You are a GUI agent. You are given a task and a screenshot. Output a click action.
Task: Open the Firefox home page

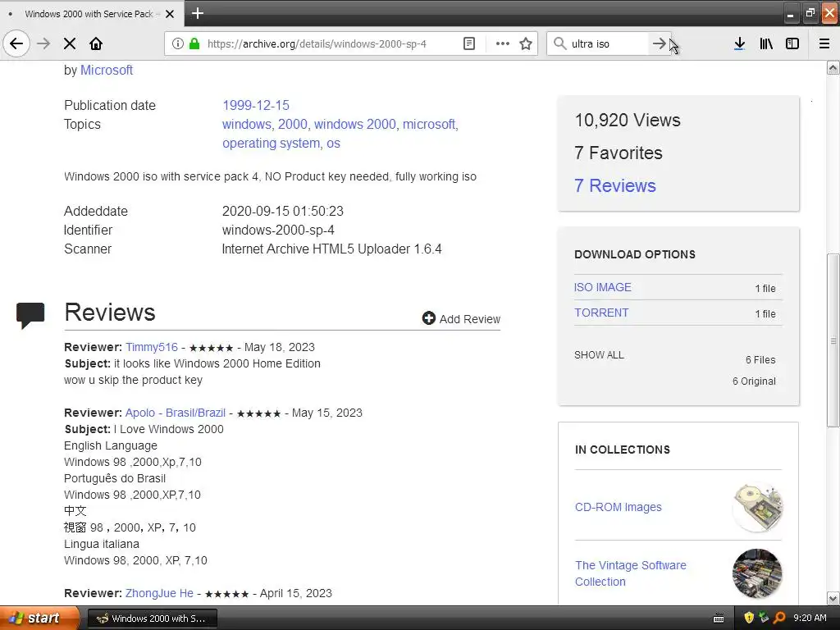[96, 43]
